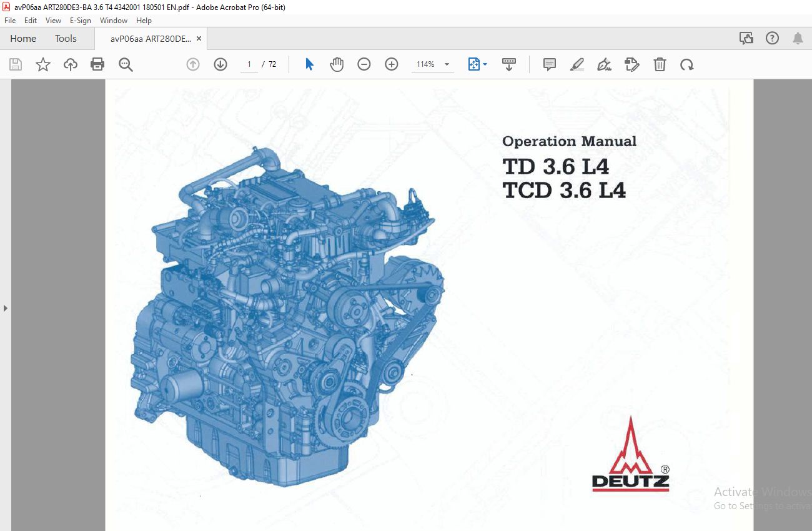Image resolution: width=812 pixels, height=531 pixels.
Task: Open the find text magnifier tool
Action: (x=126, y=64)
